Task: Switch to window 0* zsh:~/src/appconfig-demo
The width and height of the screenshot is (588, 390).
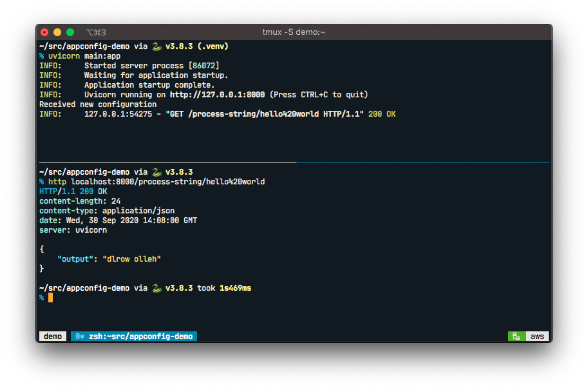Action: click(x=133, y=336)
